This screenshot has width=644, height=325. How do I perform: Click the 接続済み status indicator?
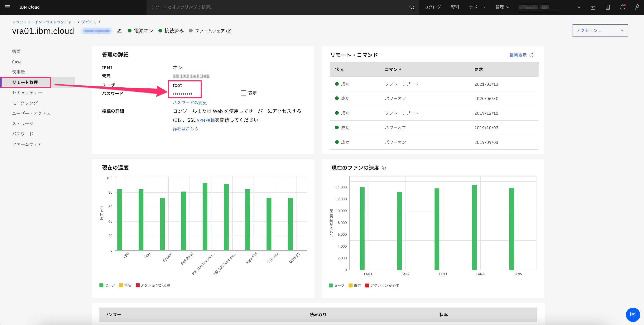(171, 31)
